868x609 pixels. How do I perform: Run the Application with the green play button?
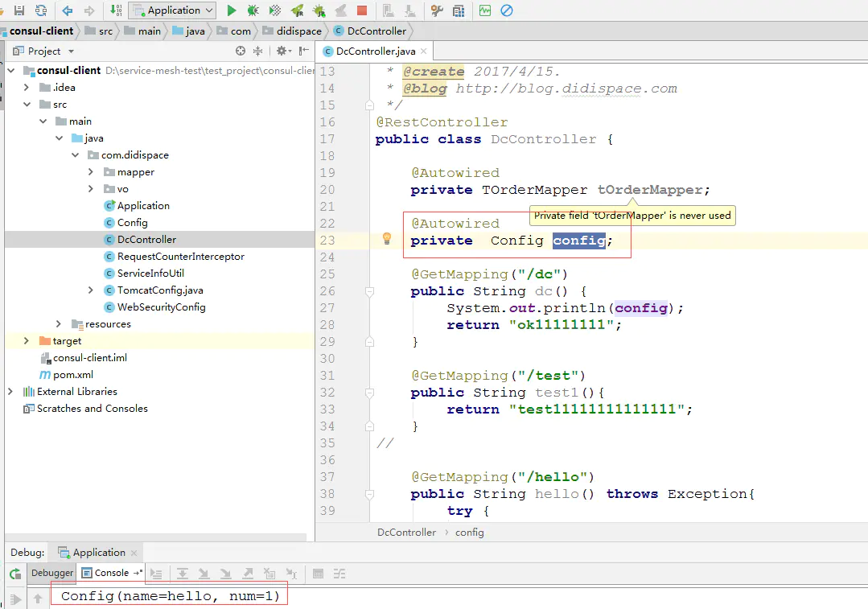coord(232,10)
